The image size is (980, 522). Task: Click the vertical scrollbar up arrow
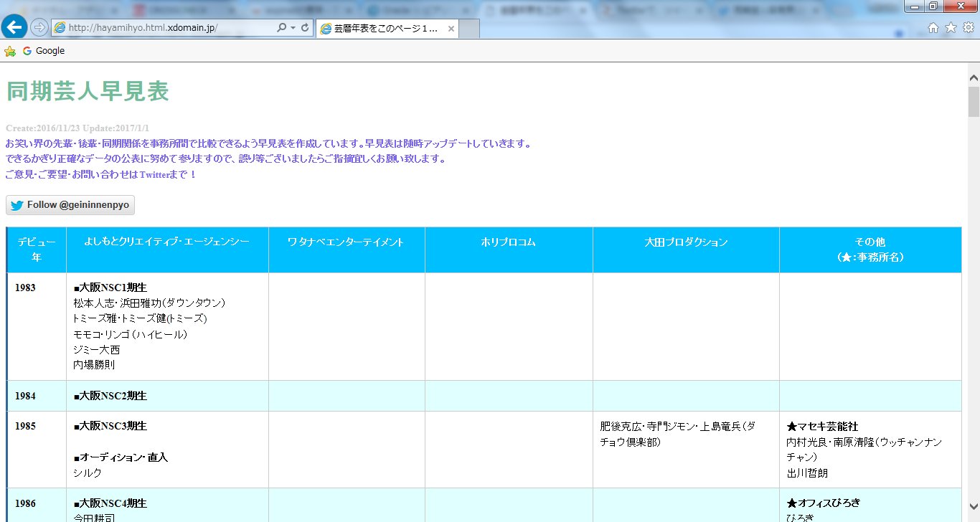pos(974,77)
